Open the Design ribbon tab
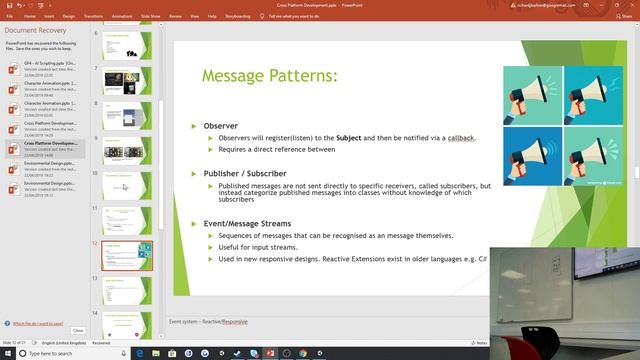This screenshot has height=360, width=640. [x=69, y=16]
